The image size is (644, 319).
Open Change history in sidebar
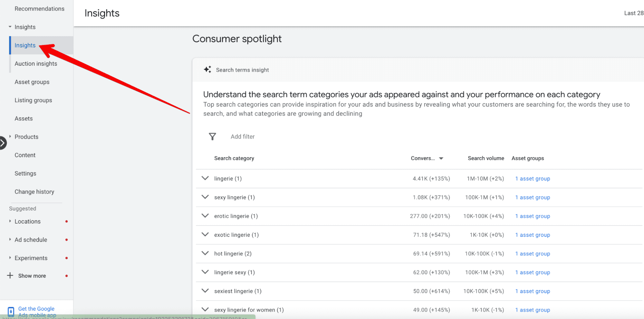34,192
